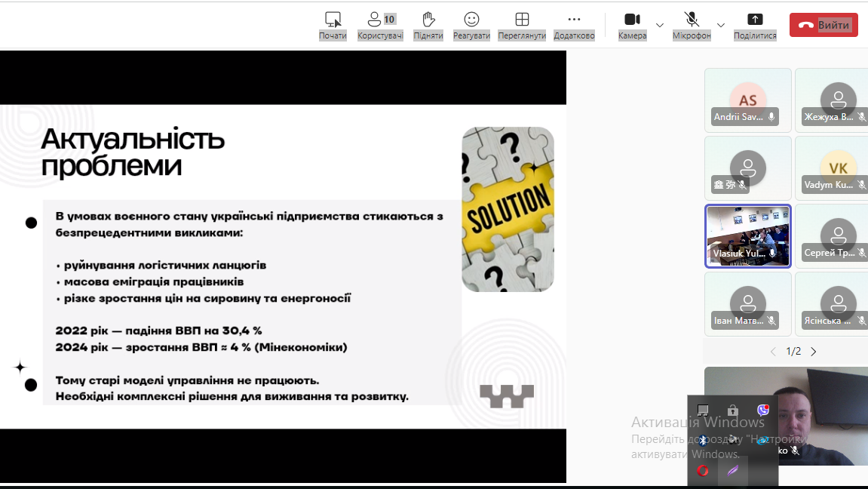Raise hand with the Підняти button
This screenshot has height=489, width=868.
[x=428, y=25]
